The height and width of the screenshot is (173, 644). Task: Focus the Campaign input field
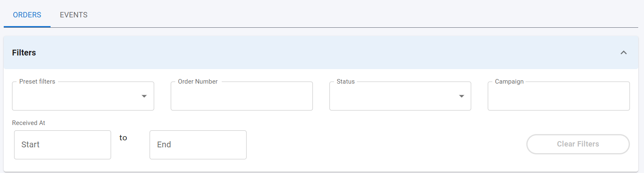pyautogui.click(x=559, y=96)
